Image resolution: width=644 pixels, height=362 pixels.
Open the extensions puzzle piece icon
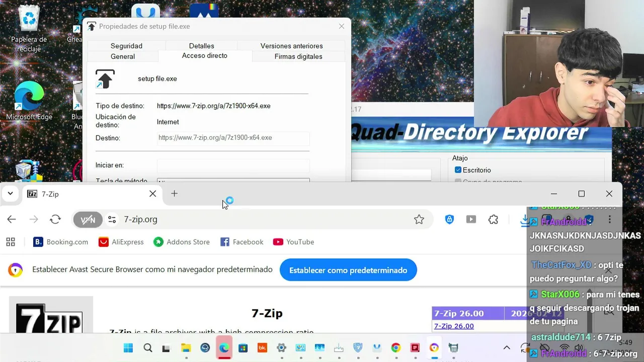point(493,219)
